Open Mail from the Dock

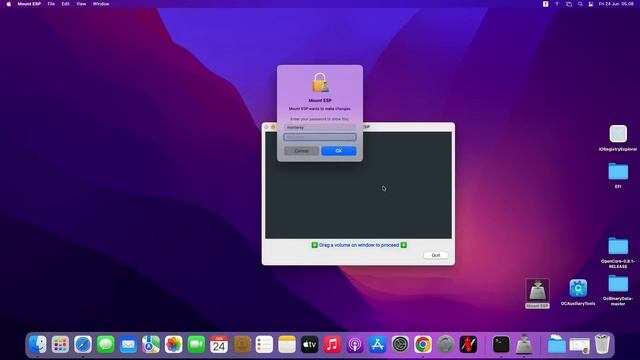128,344
